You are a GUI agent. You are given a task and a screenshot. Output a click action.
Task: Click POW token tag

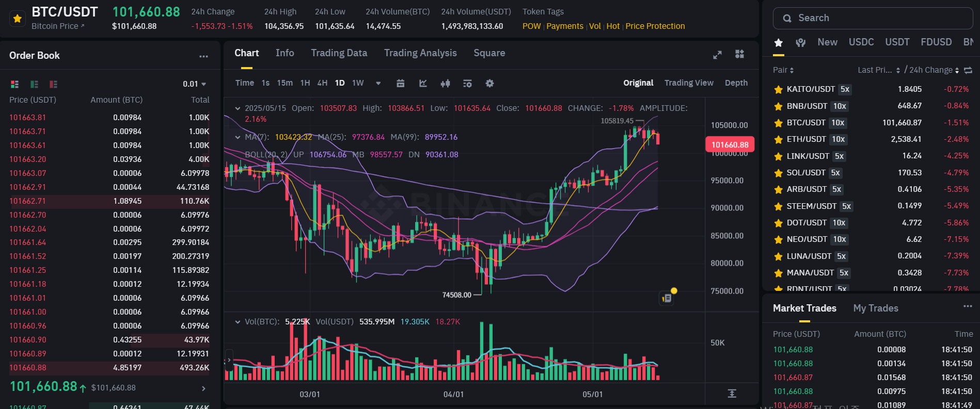531,26
